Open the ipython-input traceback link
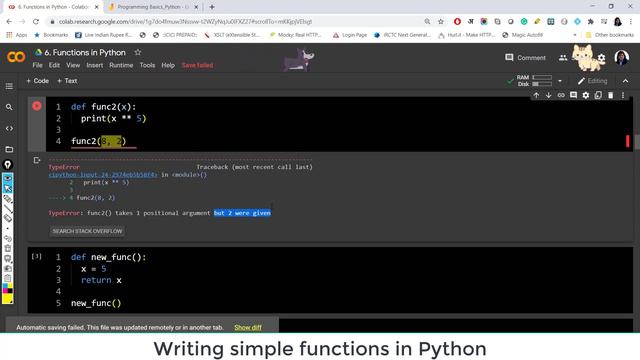Viewport: 640px width, 360px height. (x=102, y=175)
